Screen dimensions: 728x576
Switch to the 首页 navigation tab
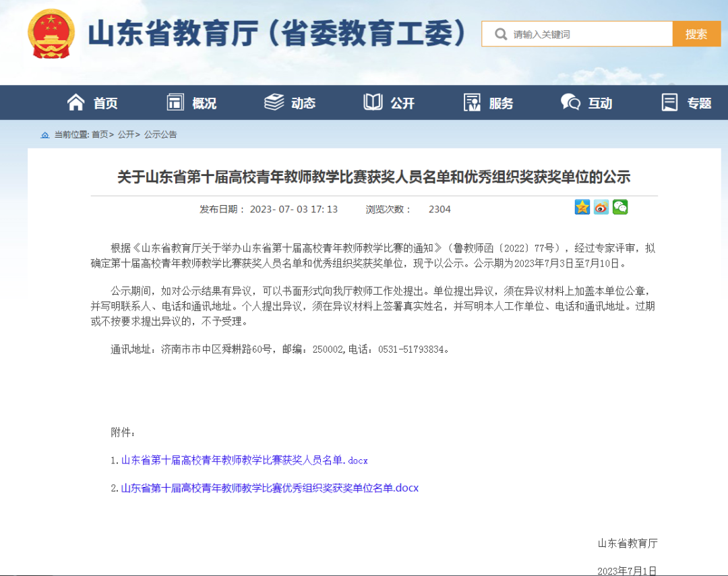96,102
